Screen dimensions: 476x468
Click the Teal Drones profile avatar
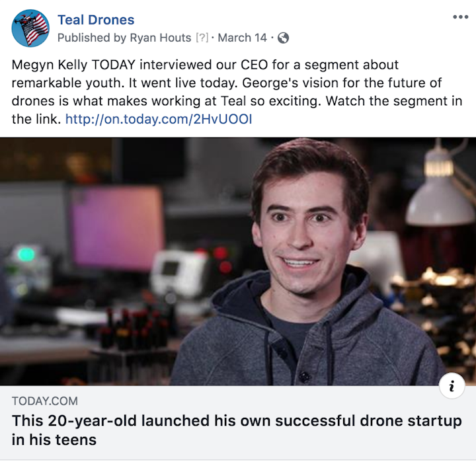point(30,28)
